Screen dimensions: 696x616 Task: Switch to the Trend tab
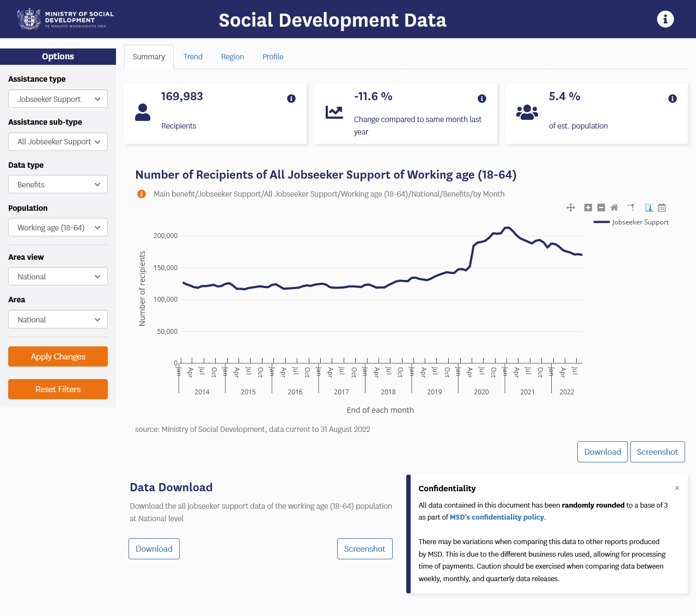click(193, 57)
